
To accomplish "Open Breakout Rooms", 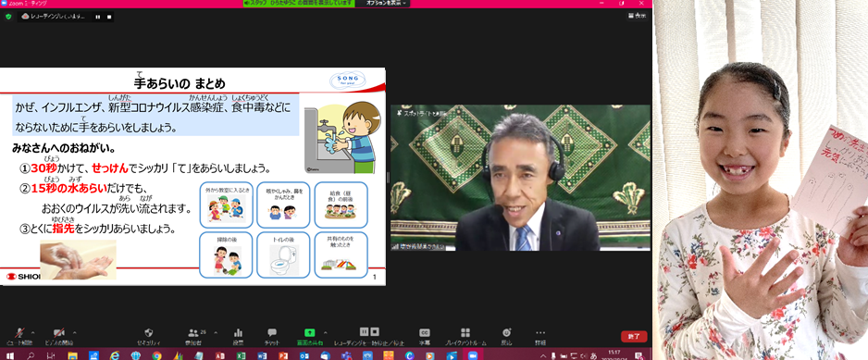I will (465, 336).
